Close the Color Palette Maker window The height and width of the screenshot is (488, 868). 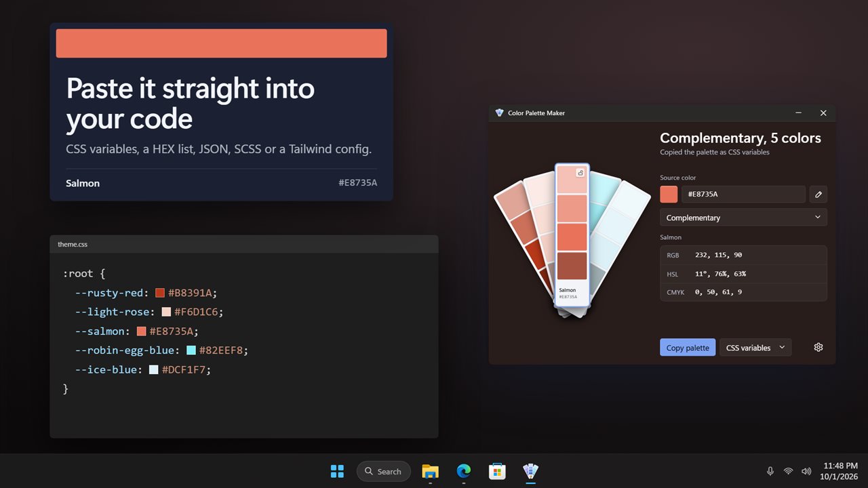click(823, 113)
